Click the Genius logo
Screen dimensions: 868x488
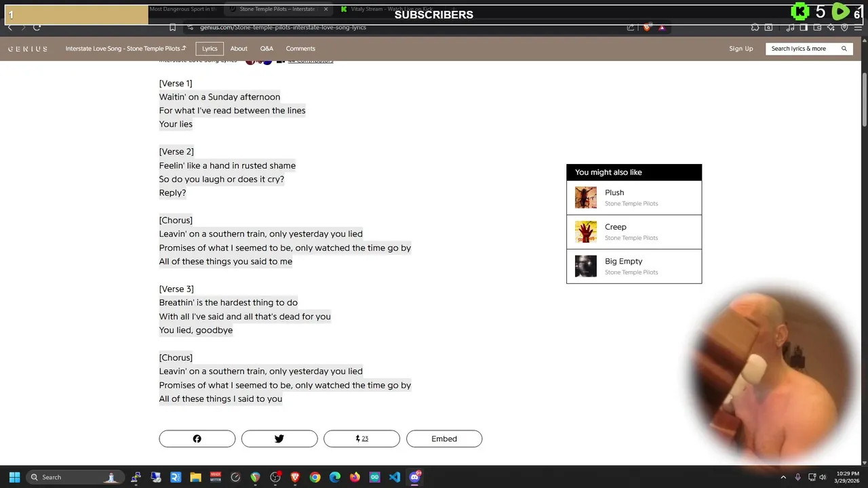click(28, 49)
